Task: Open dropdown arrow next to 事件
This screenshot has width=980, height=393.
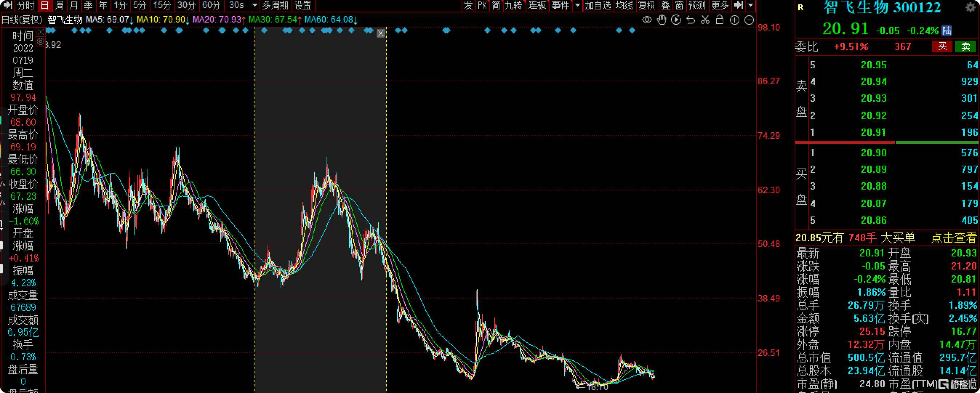Action: 578,5
